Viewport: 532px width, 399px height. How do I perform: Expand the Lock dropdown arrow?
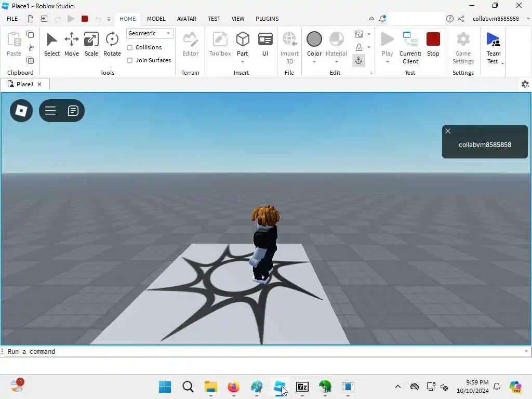click(369, 47)
